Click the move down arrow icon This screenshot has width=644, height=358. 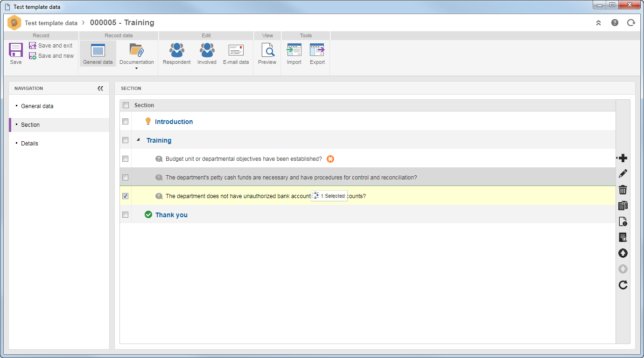pos(623,269)
